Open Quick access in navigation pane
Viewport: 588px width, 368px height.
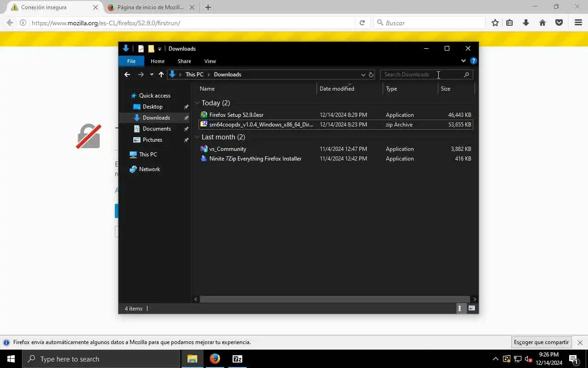[x=155, y=96]
